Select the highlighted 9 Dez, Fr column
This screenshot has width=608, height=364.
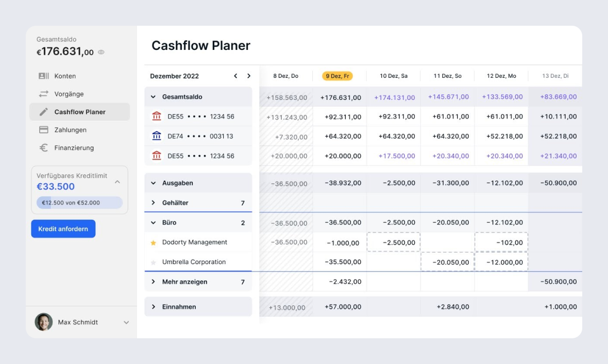point(336,75)
